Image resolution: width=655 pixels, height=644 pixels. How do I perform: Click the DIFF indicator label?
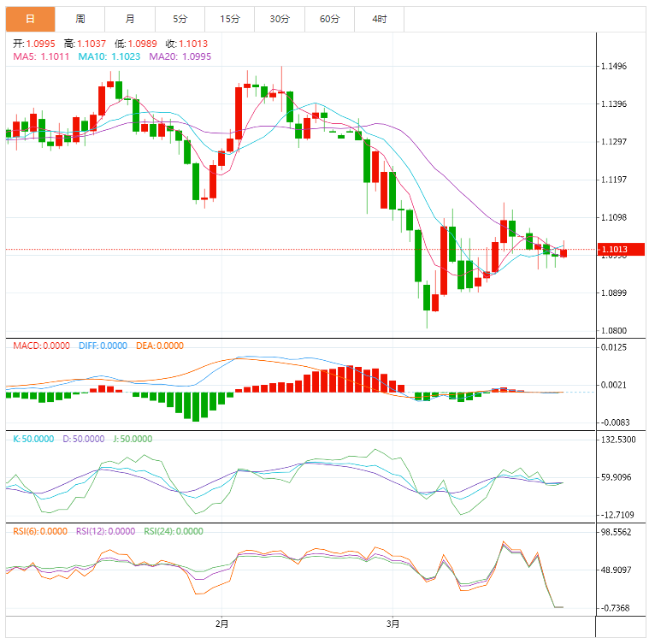coord(103,346)
